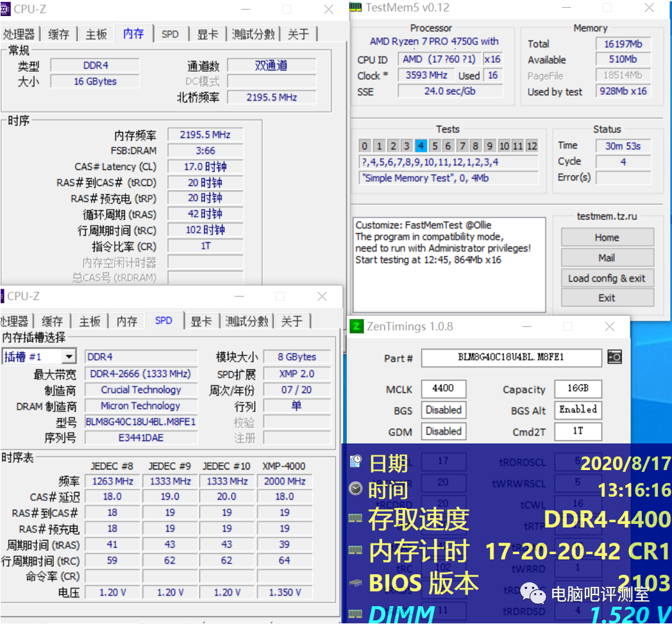Switch to the SPD tab in the top CPU-Z window
This screenshot has width=672, height=624.
[x=170, y=34]
